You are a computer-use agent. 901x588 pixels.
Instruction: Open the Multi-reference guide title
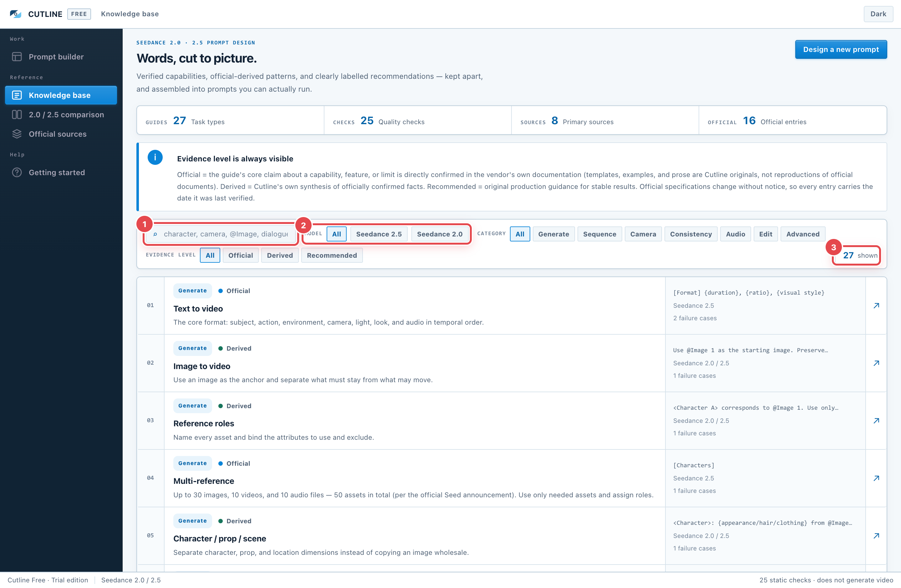pos(204,481)
